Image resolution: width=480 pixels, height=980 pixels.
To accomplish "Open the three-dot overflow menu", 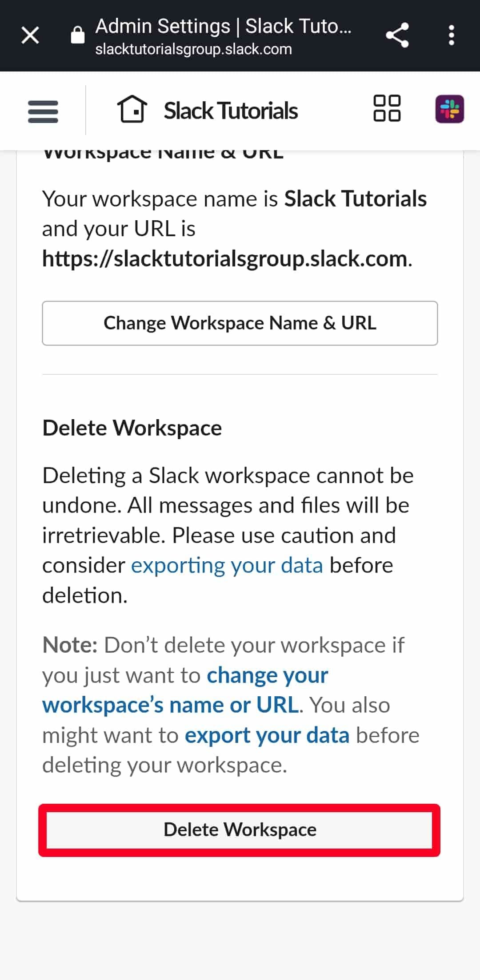I will (451, 35).
